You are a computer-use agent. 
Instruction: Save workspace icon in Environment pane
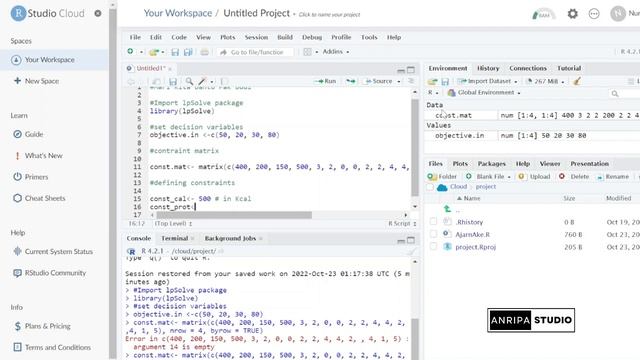(x=445, y=81)
